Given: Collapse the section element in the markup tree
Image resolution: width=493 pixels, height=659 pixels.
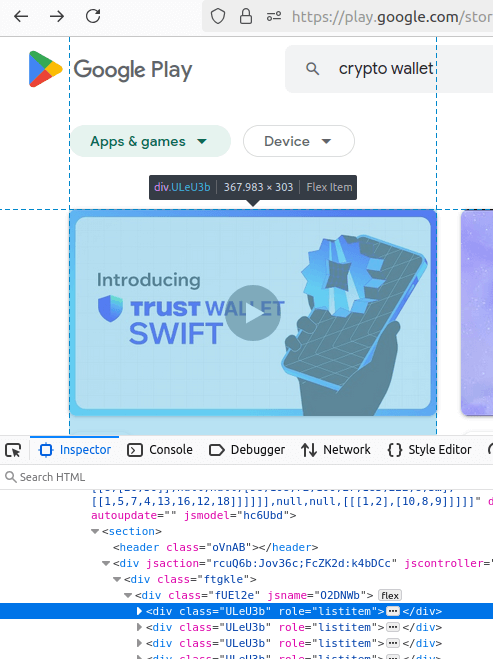Looking at the screenshot, I should tap(95, 532).
